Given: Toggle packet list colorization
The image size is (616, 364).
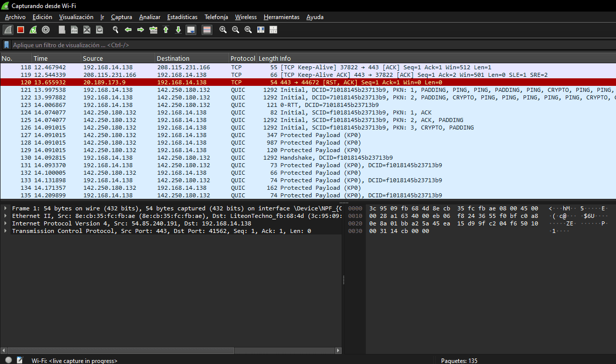Looking at the screenshot, I should [x=207, y=30].
